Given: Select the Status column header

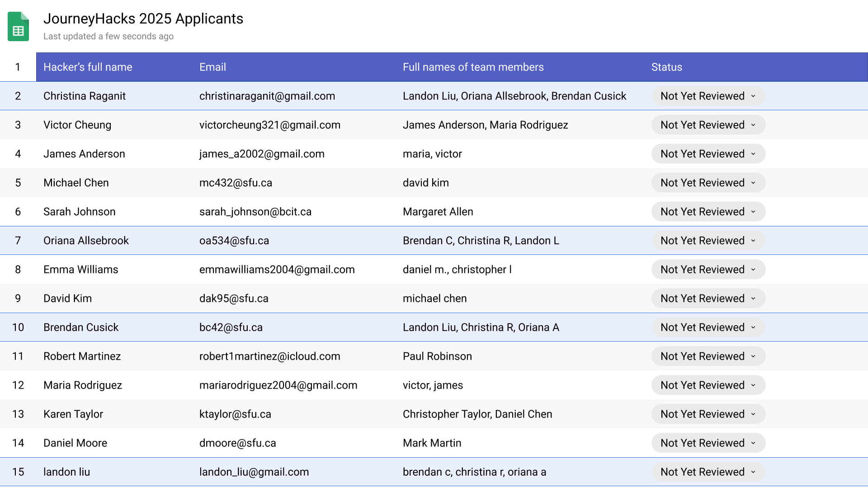Looking at the screenshot, I should (666, 67).
